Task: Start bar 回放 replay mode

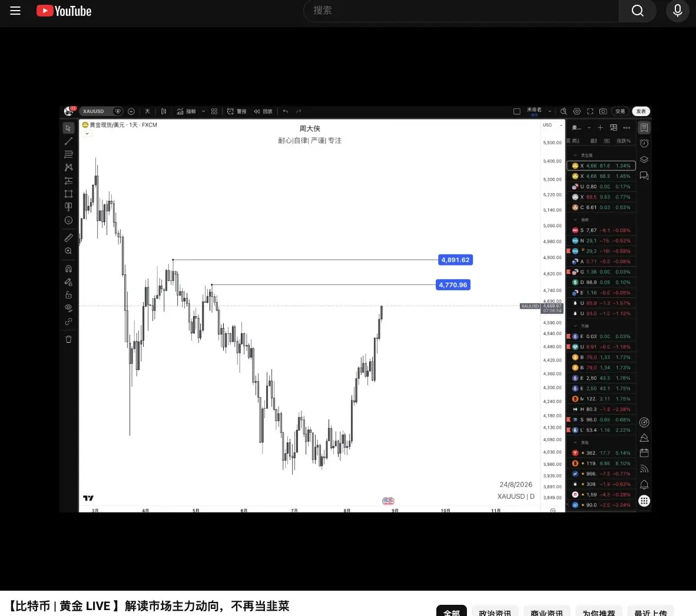Action: pyautogui.click(x=263, y=111)
